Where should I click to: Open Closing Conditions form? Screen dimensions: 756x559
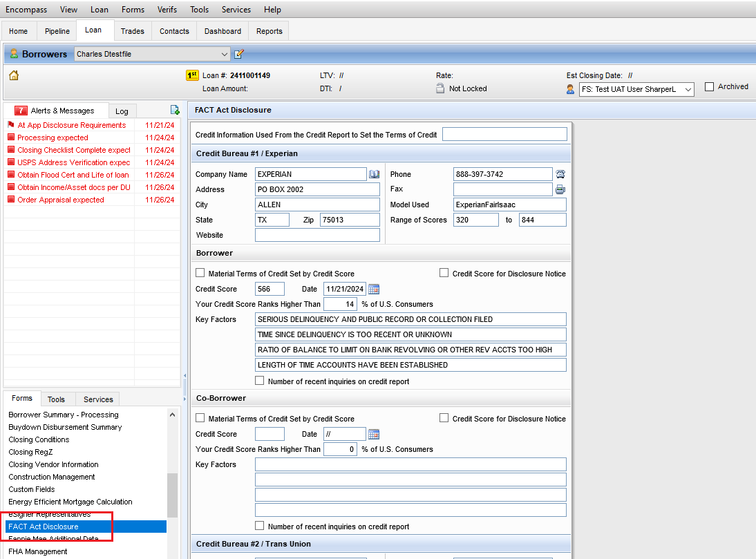pos(39,439)
